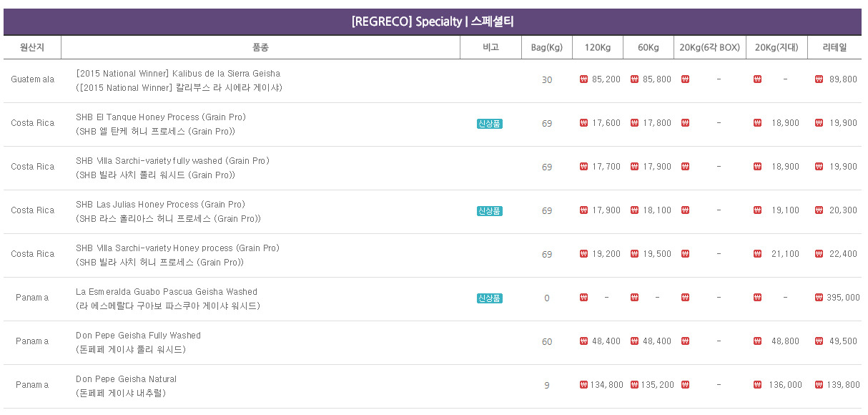868x415 pixels.
Task: Click bag count 30 in Guatemala row
Action: (x=547, y=79)
